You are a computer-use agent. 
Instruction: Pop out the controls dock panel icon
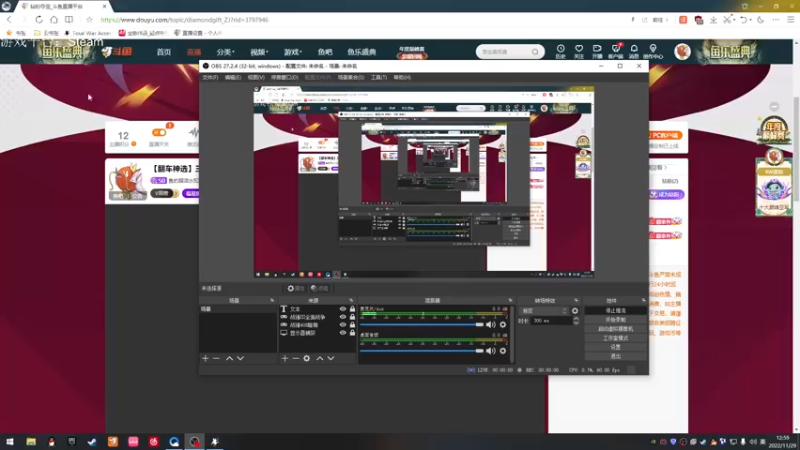pyautogui.click(x=643, y=301)
